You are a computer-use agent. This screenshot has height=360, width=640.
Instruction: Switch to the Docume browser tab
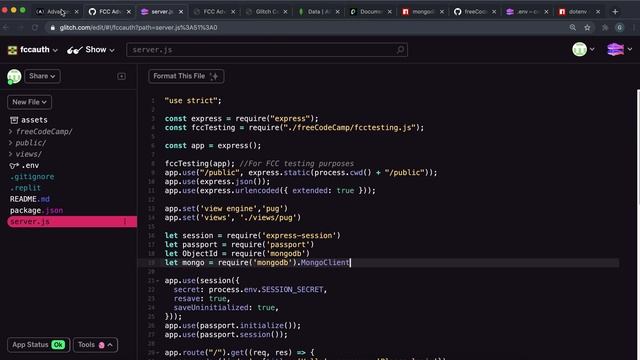point(370,12)
